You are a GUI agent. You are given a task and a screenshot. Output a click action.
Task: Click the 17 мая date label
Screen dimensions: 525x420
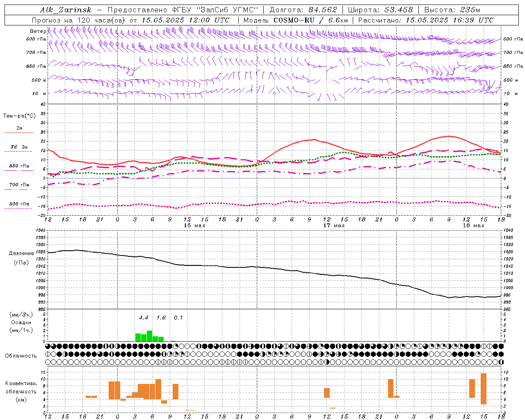click(334, 226)
